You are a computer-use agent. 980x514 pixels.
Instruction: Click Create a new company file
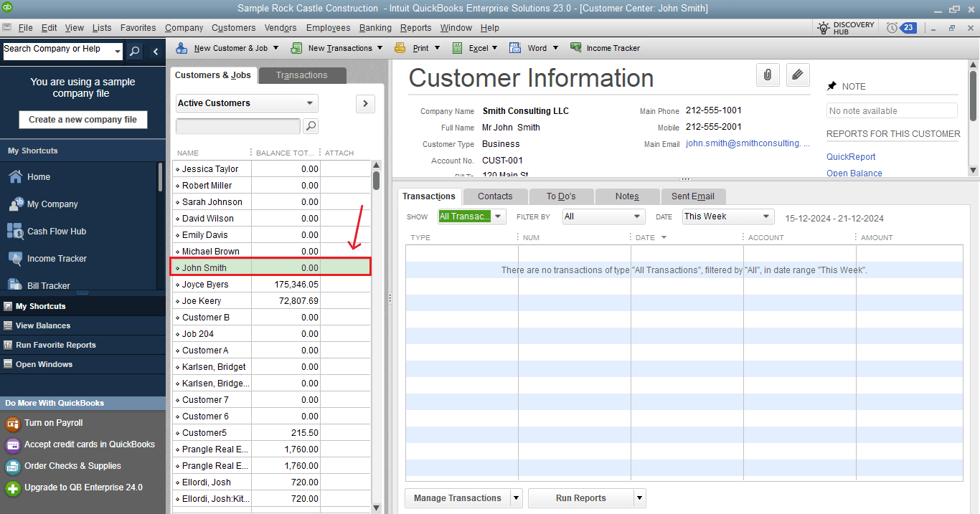coord(83,120)
